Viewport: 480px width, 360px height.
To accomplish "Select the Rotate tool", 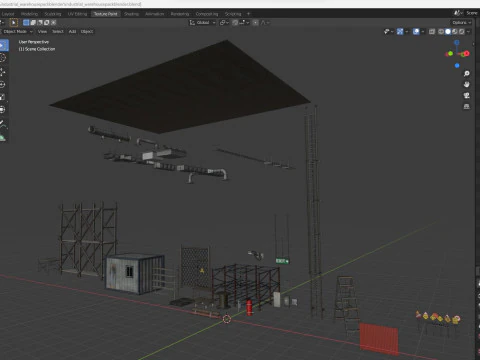I will pyautogui.click(x=3, y=84).
